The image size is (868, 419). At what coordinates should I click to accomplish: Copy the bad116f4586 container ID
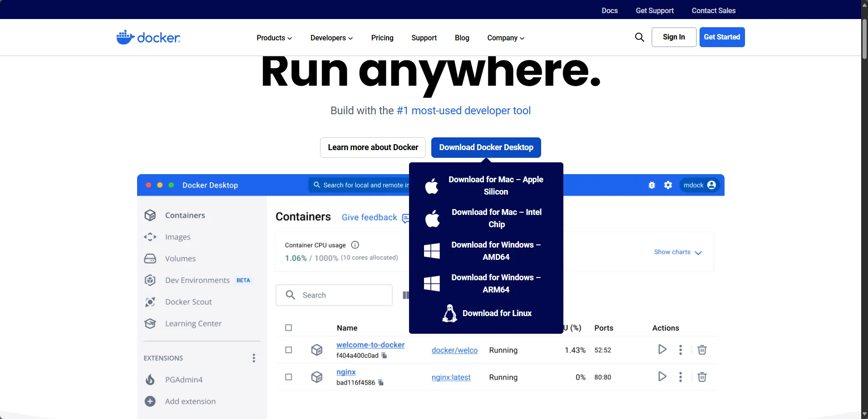coord(381,383)
